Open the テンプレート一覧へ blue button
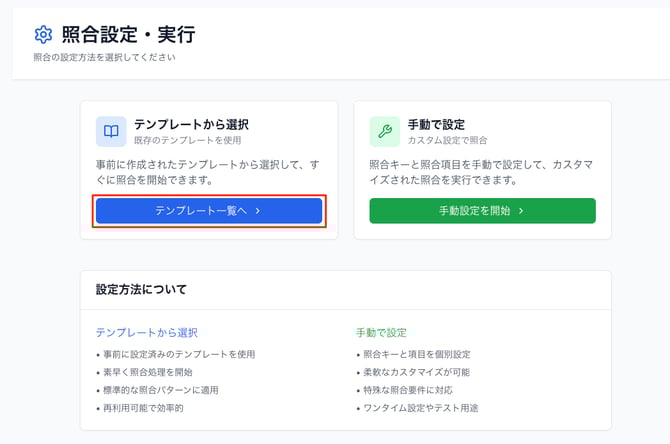The image size is (670, 444). point(209,211)
